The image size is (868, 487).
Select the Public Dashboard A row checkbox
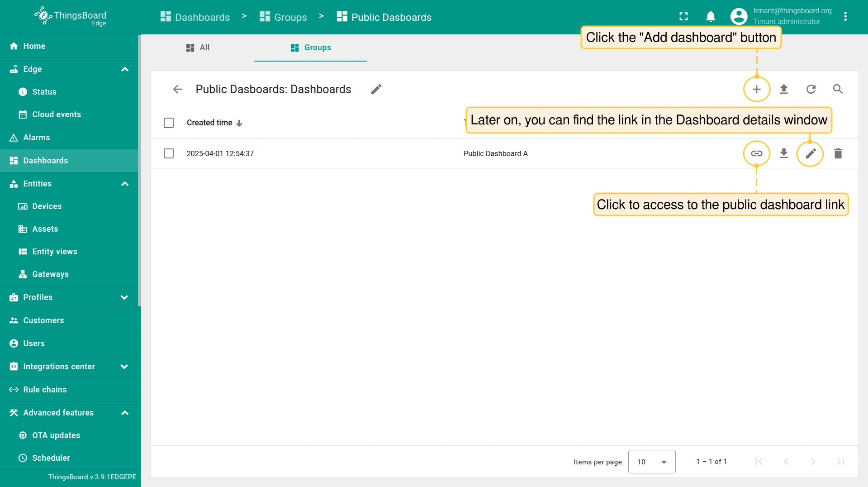point(169,153)
